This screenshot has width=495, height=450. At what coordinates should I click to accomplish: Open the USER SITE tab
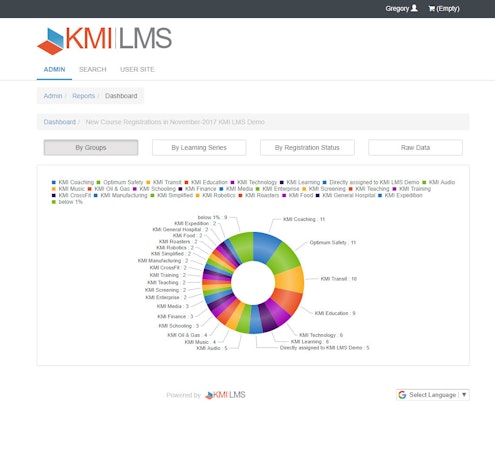pyautogui.click(x=137, y=70)
